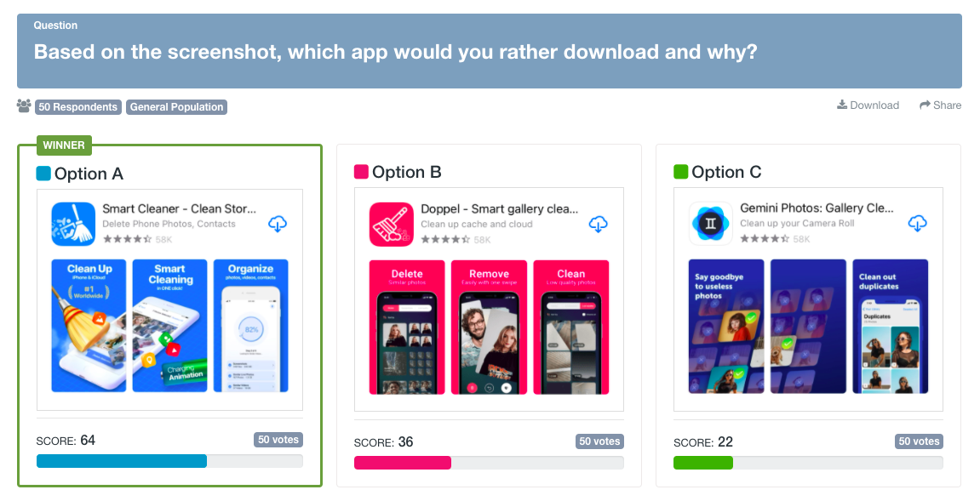Click the Download link at top right

868,105
